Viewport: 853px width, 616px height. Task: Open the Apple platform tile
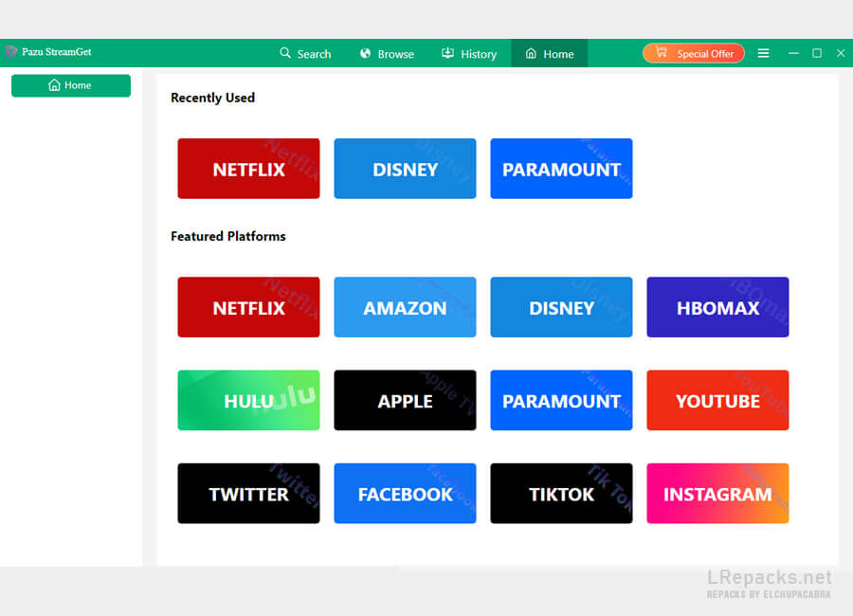pos(406,401)
